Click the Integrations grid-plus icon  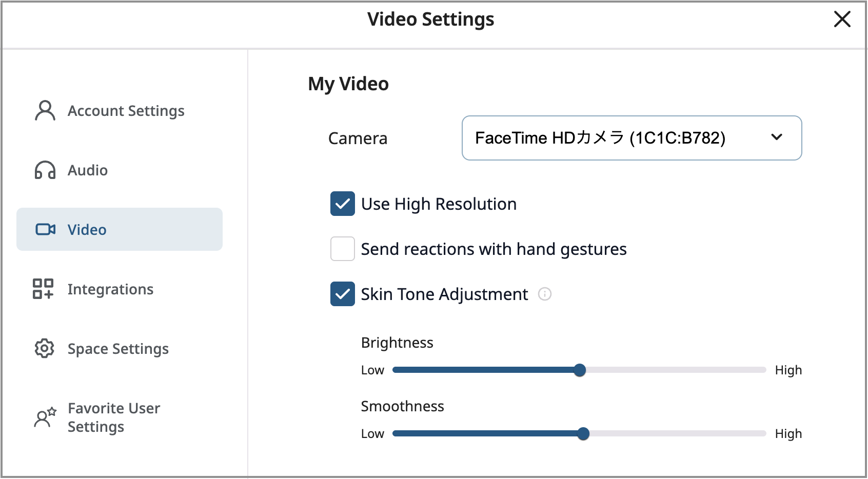click(43, 289)
